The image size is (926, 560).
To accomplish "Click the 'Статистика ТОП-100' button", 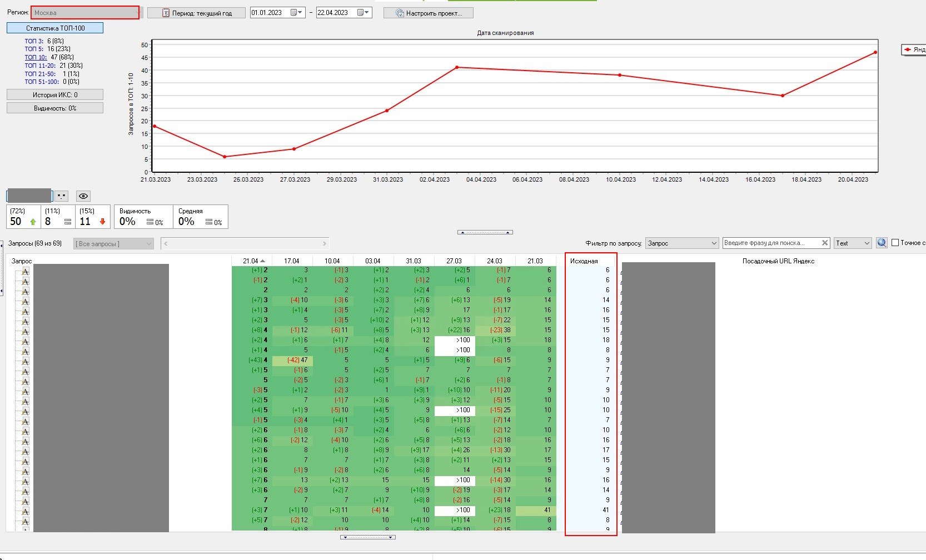I will [55, 28].
